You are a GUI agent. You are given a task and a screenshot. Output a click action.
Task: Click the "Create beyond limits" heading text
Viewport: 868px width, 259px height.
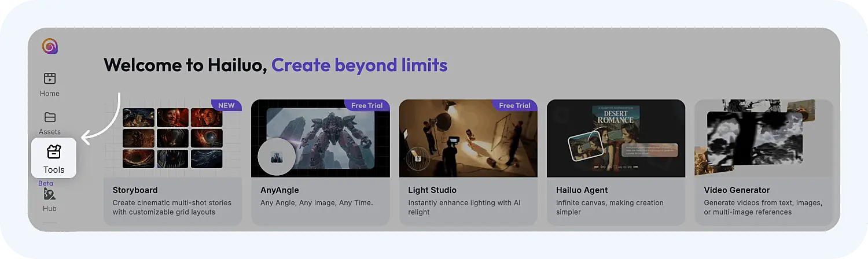click(x=359, y=65)
